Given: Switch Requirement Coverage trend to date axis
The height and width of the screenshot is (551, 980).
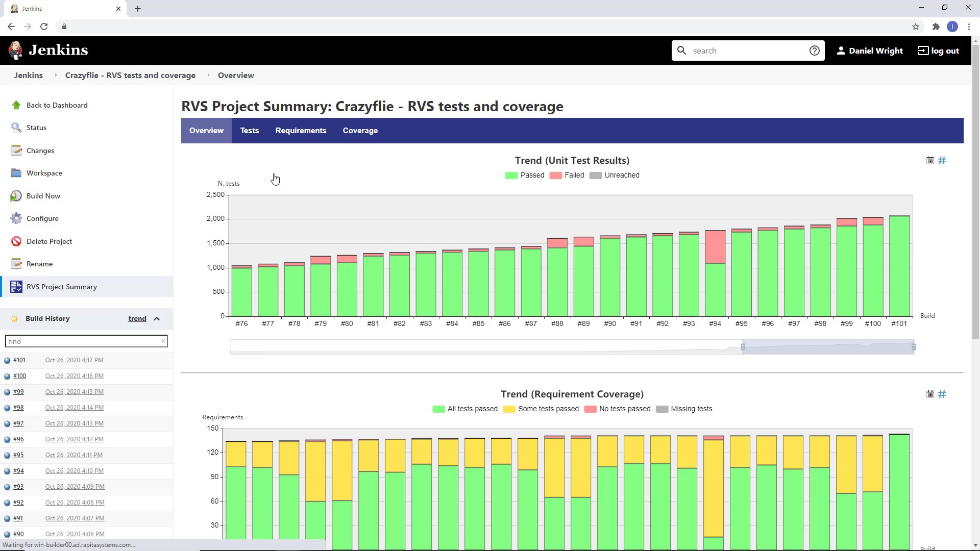Looking at the screenshot, I should click(930, 394).
